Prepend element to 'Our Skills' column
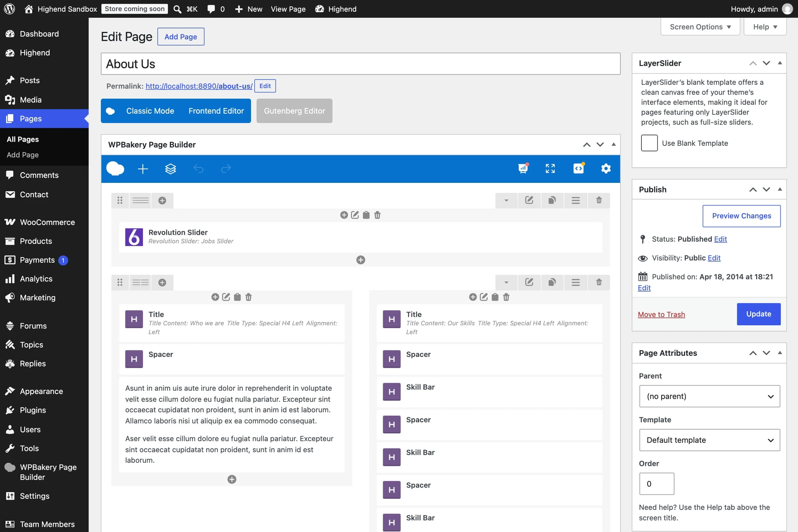This screenshot has height=532, width=798. click(472, 297)
